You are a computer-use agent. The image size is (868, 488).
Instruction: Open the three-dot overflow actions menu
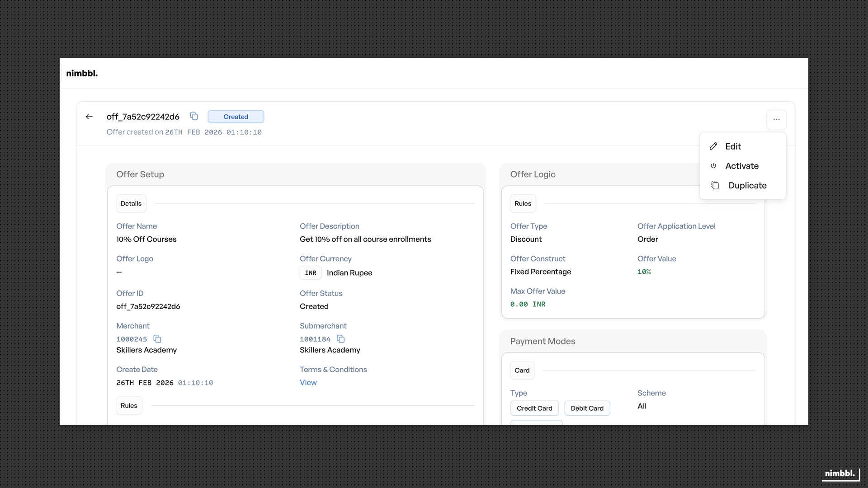(777, 119)
